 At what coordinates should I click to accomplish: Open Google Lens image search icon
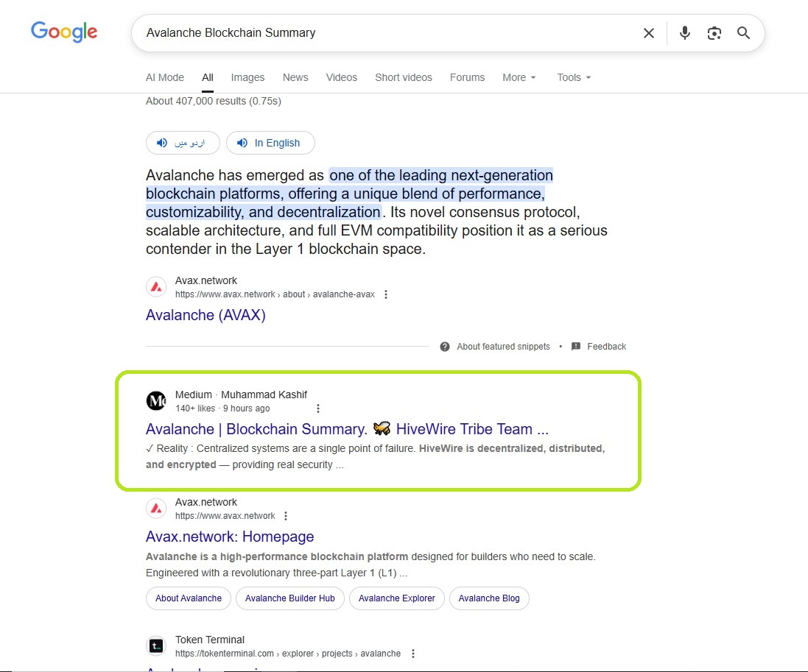pyautogui.click(x=714, y=33)
